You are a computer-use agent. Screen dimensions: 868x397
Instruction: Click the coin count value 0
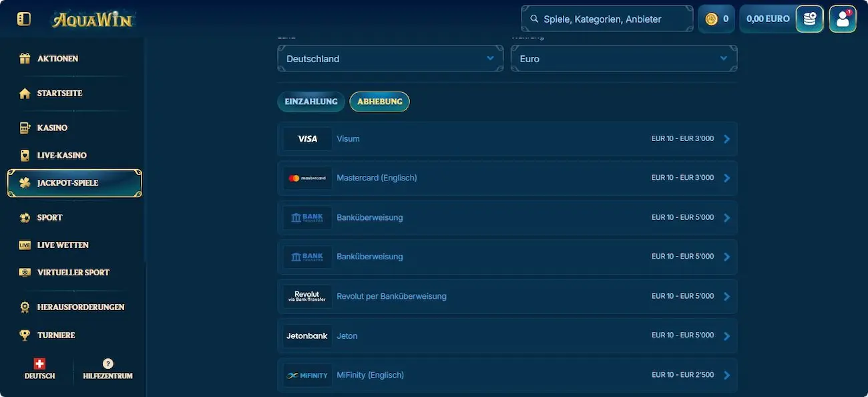point(726,19)
